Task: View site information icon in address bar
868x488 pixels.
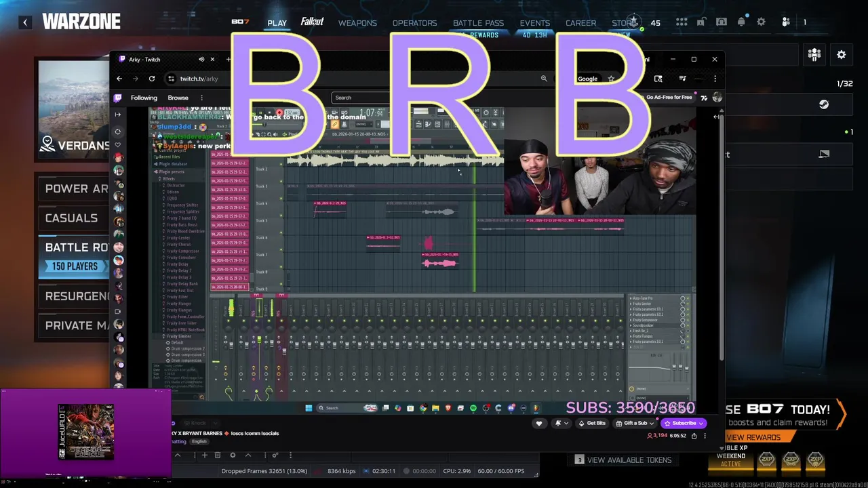Action: 172,79
